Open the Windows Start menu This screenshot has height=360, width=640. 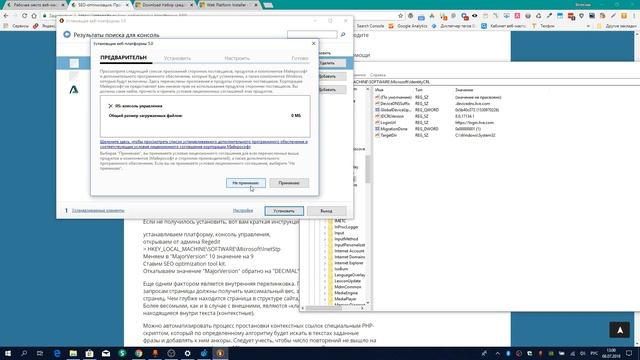pos(8,353)
